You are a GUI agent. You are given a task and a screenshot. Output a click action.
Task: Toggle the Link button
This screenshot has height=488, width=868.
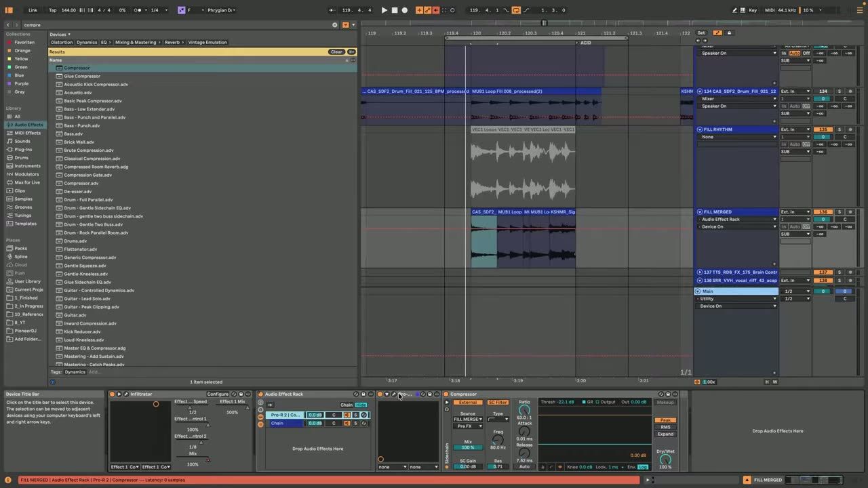click(33, 10)
